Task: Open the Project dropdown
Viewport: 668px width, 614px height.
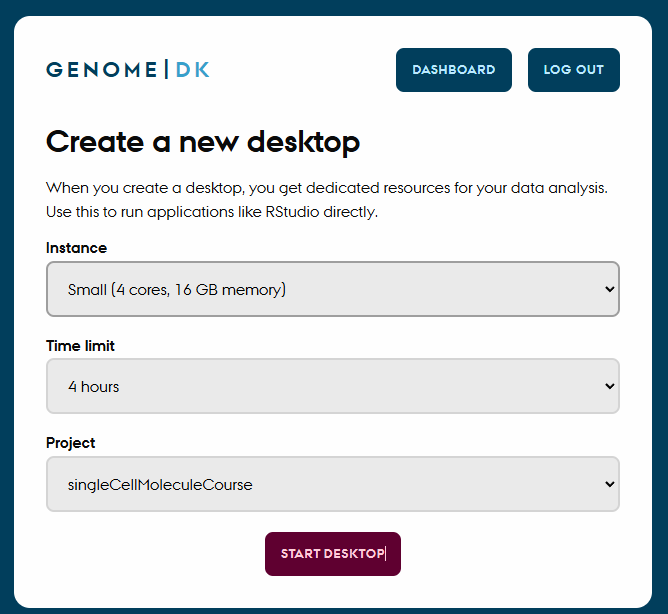Action: pyautogui.click(x=332, y=484)
